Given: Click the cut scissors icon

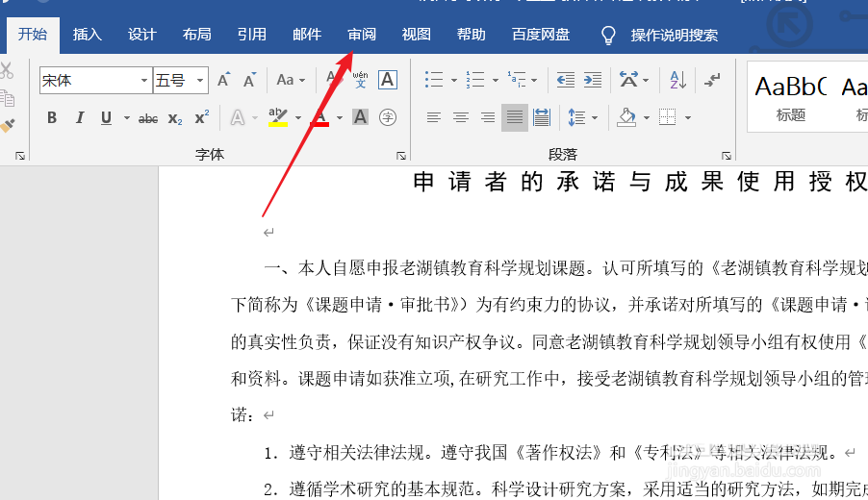Looking at the screenshot, I should (6, 70).
